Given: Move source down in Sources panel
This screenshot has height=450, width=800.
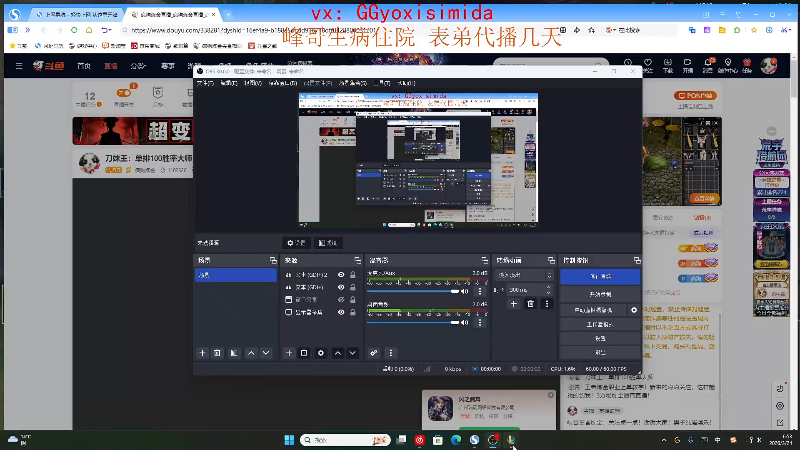Looking at the screenshot, I should [x=353, y=353].
